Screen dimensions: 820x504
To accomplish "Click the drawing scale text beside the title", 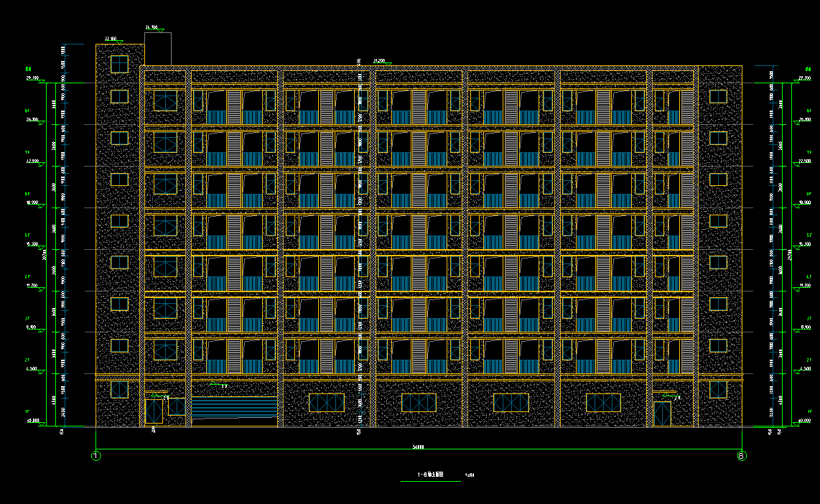I will (470, 475).
